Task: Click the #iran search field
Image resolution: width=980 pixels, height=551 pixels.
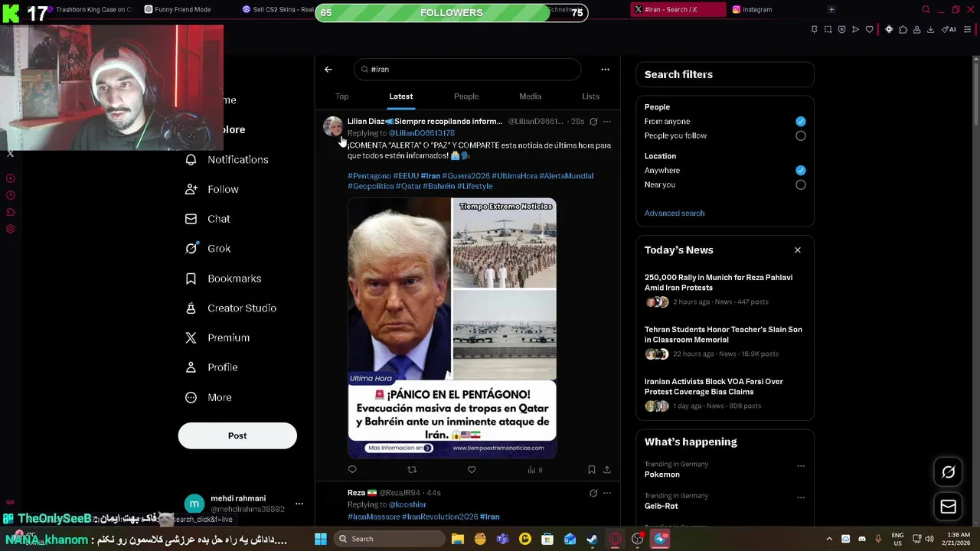Action: 468,69
